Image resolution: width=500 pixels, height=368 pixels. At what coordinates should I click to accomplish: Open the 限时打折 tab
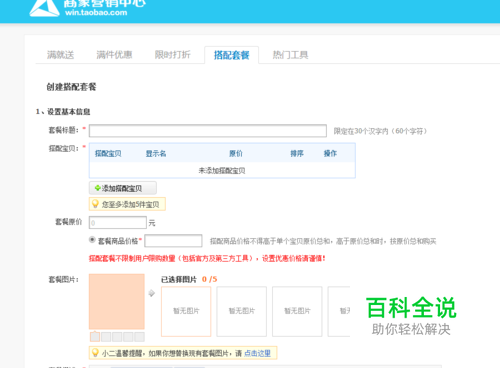pyautogui.click(x=173, y=55)
